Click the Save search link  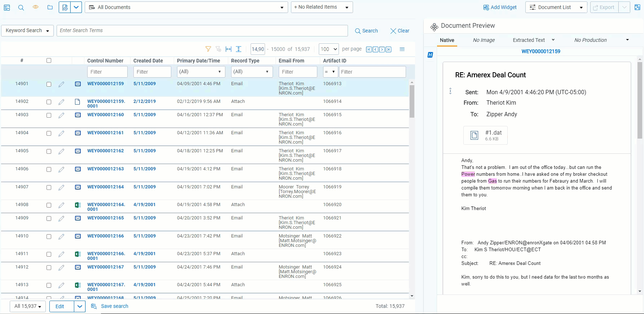coord(114,306)
